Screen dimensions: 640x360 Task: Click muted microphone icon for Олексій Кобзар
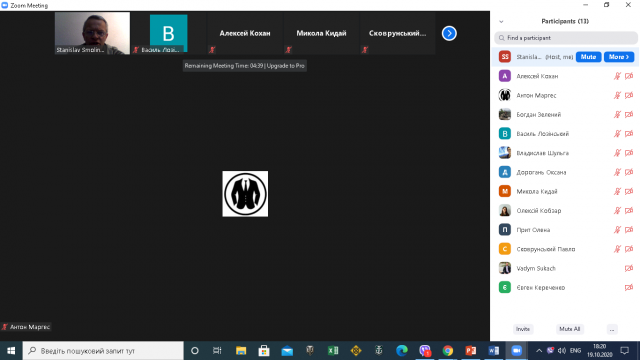617,210
